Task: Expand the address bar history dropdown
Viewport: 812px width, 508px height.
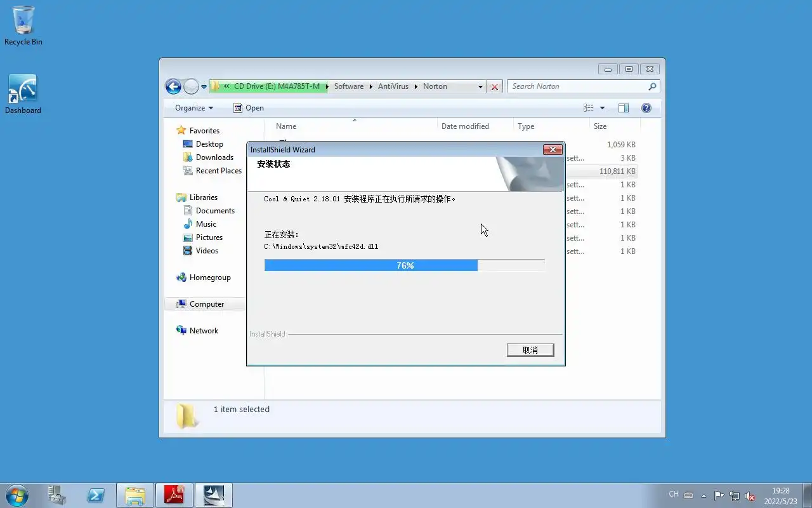Action: point(480,87)
